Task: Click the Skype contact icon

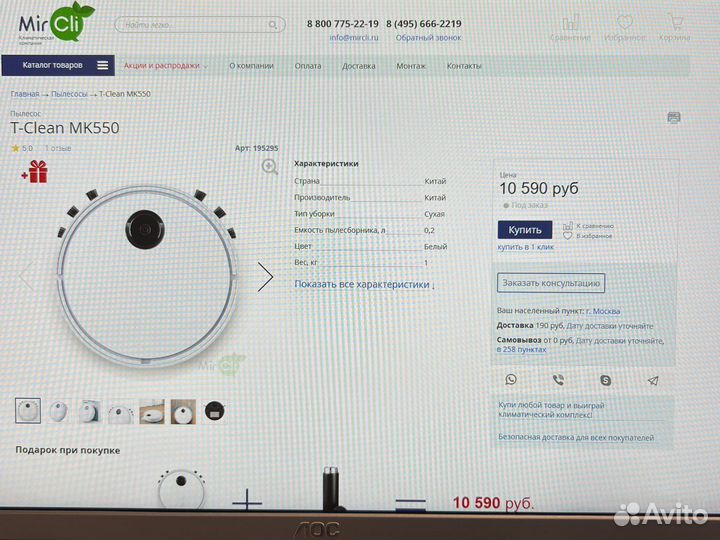Action: pyautogui.click(x=605, y=380)
